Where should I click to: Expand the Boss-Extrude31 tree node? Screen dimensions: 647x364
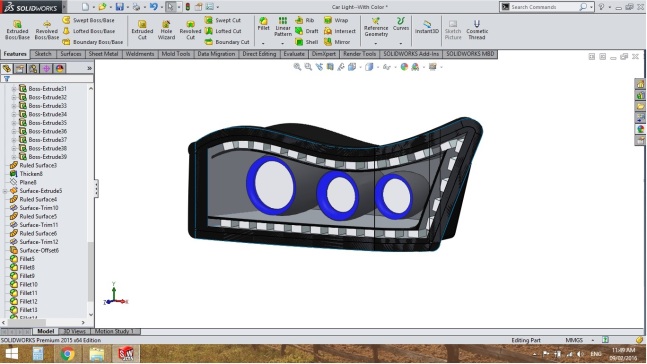(x=14, y=89)
